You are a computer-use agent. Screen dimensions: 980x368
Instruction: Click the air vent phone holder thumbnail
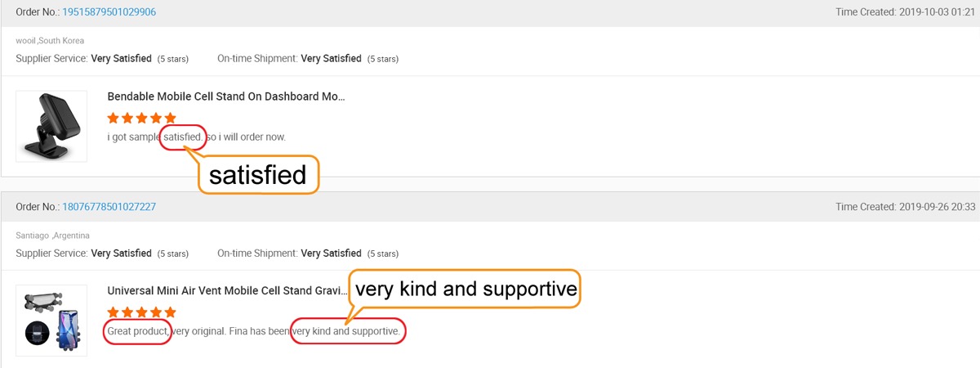tap(51, 321)
